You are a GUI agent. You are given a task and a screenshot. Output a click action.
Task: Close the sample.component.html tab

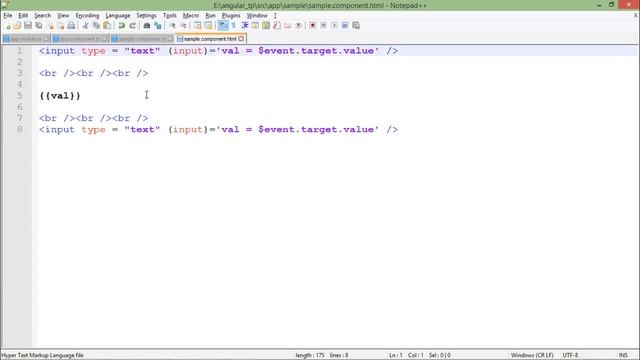pyautogui.click(x=241, y=39)
